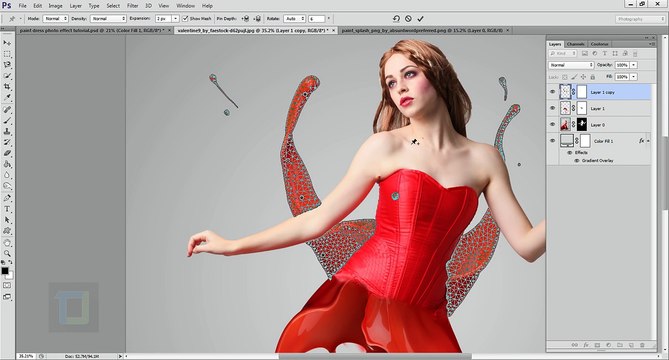Click the foreground color swatch
Viewport: 669px width, 360px height.
(x=5, y=271)
